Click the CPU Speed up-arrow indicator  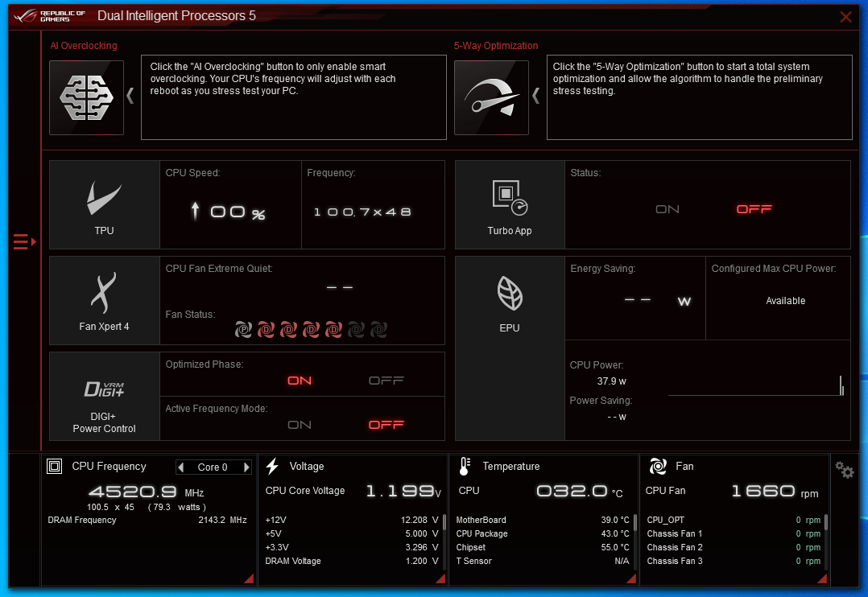click(x=195, y=212)
